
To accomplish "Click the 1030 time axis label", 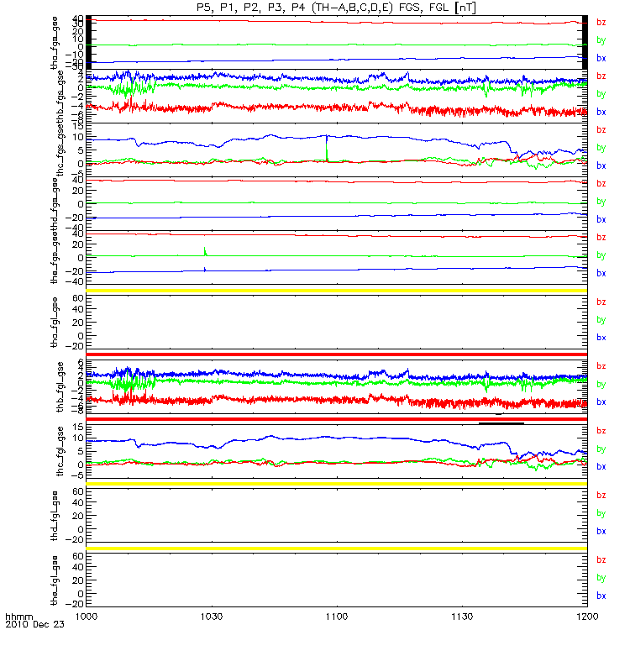I will [x=212, y=617].
